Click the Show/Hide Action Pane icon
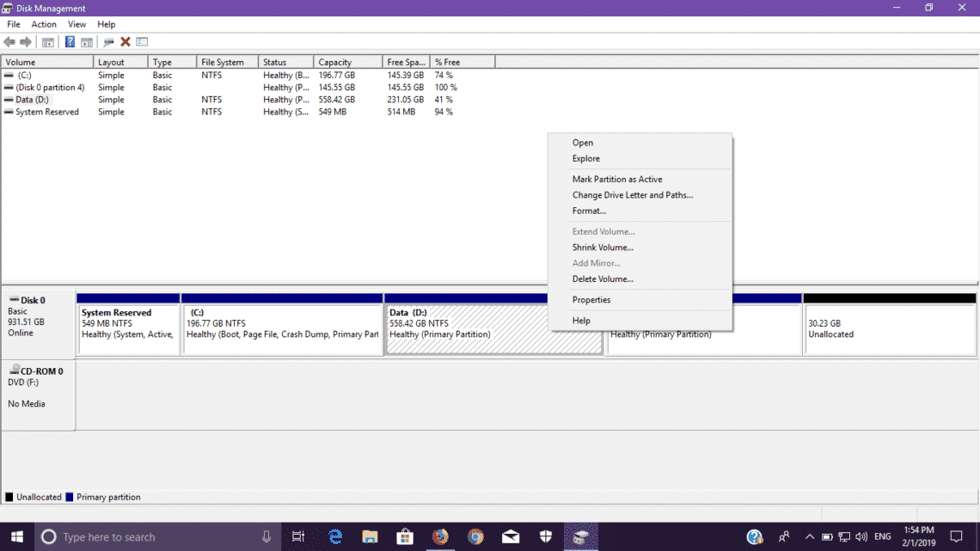The width and height of the screenshot is (980, 551). (x=87, y=42)
